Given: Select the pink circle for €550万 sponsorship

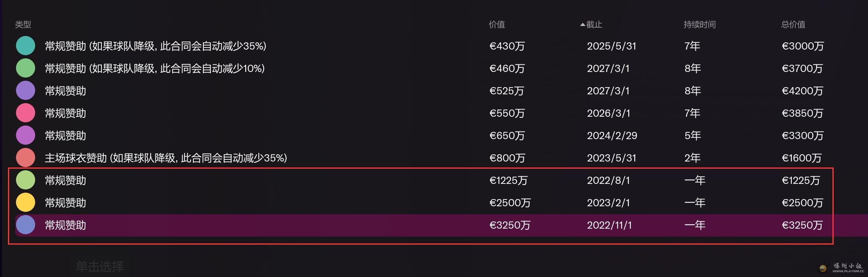Looking at the screenshot, I should [26, 113].
